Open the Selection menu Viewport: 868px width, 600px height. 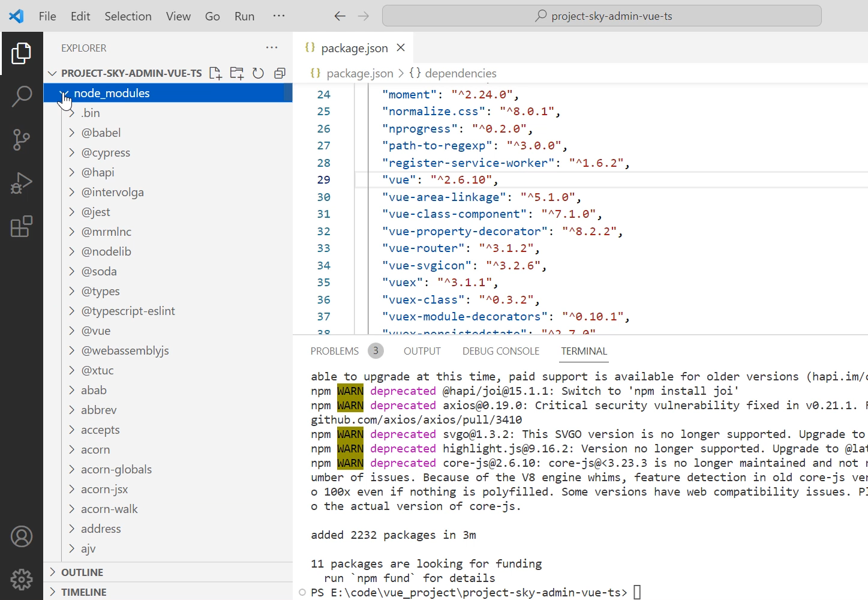128,16
